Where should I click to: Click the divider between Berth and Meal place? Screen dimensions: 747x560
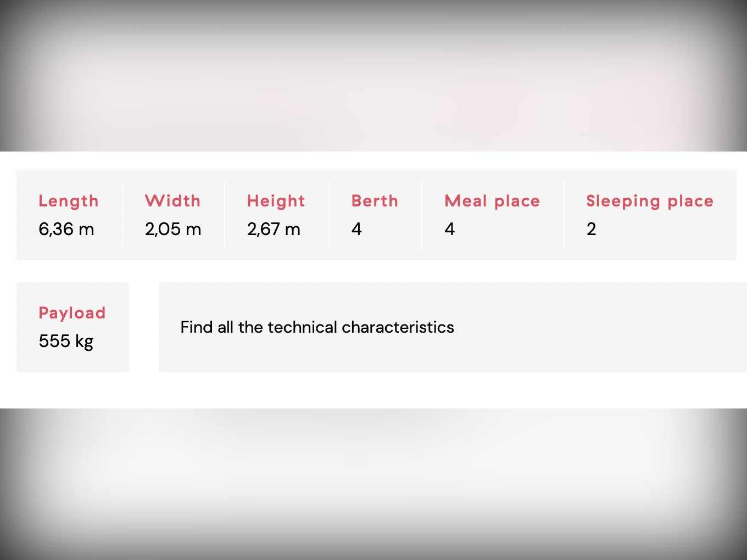pos(422,215)
